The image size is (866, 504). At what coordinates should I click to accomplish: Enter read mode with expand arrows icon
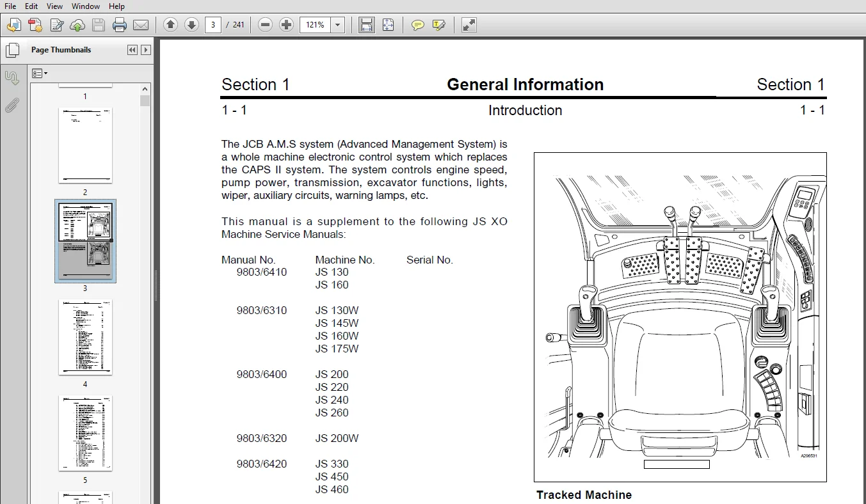469,25
